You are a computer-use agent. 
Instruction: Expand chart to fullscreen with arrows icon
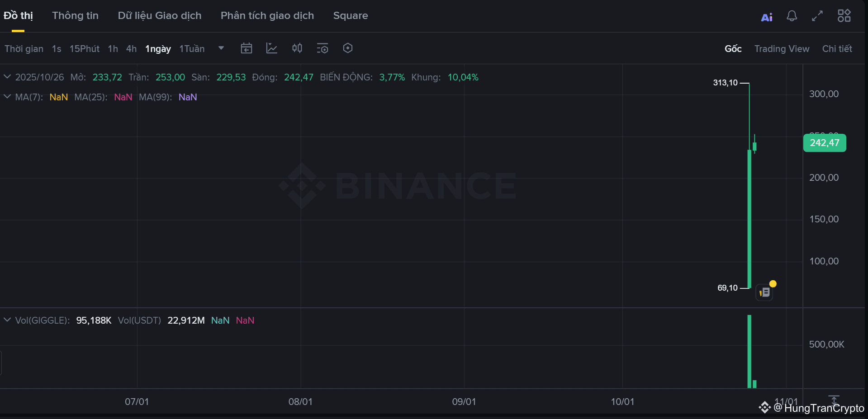[817, 16]
